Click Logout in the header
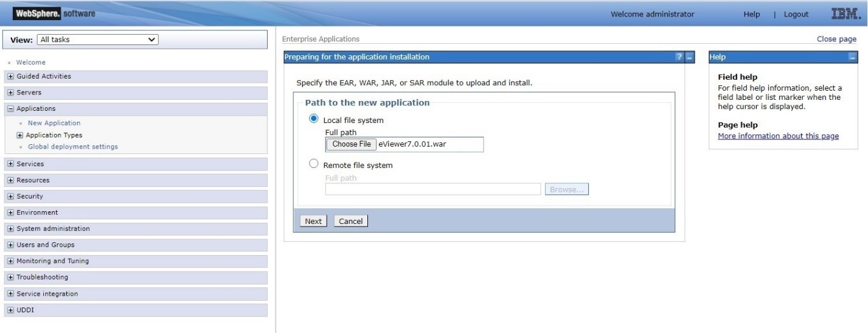The height and width of the screenshot is (333, 868). 796,15
